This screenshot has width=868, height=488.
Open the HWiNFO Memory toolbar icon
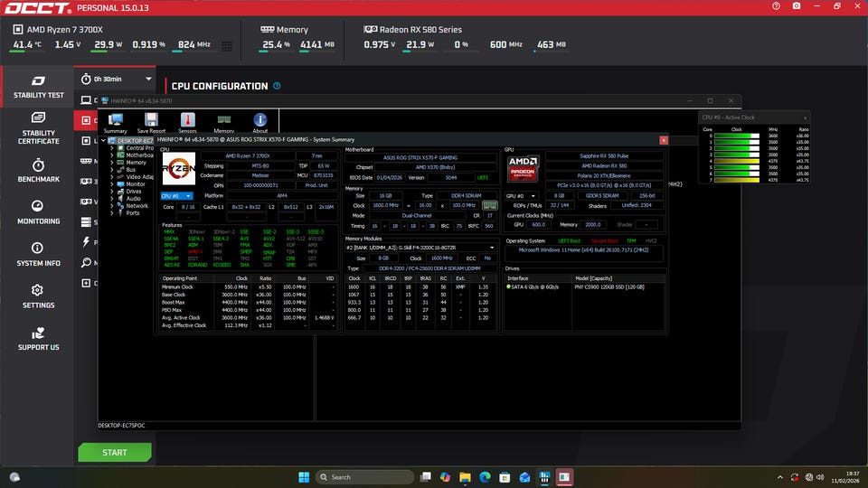pyautogui.click(x=223, y=123)
